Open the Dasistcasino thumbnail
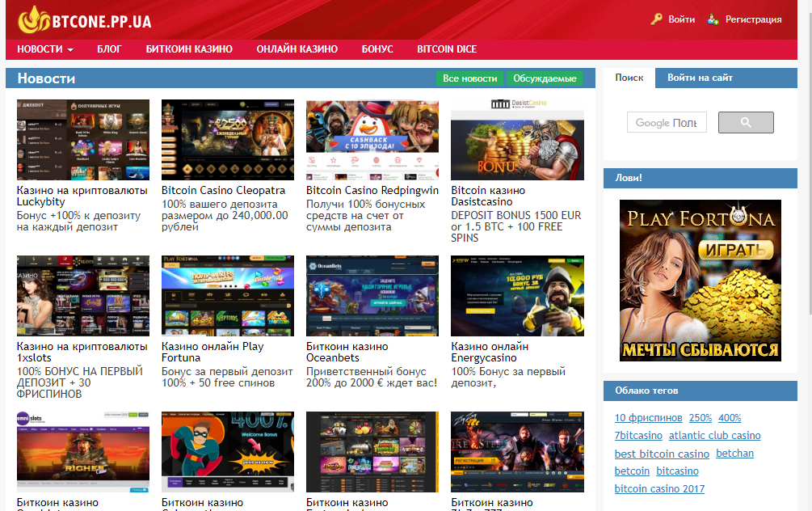The image size is (812, 511). pyautogui.click(x=517, y=140)
